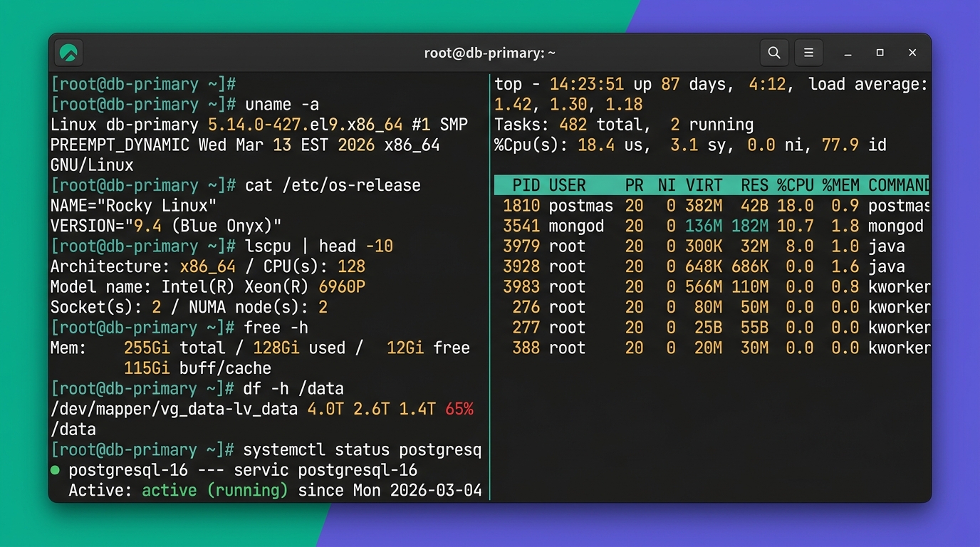This screenshot has width=980, height=547.
Task: Click the 10.7 %CPU value for mongod
Action: pos(796,226)
